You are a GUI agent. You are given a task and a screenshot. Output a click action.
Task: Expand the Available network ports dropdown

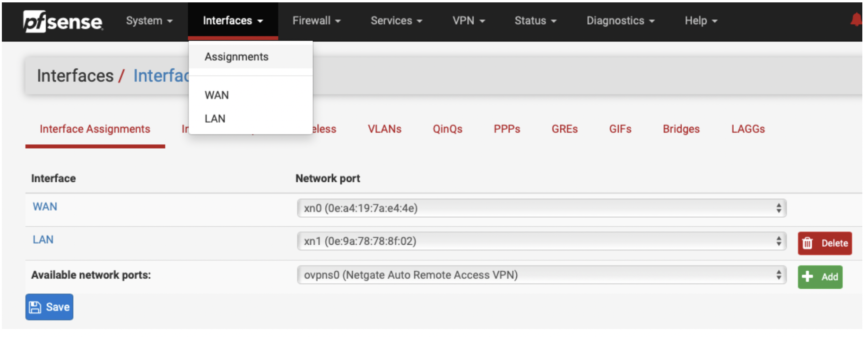[x=541, y=275]
